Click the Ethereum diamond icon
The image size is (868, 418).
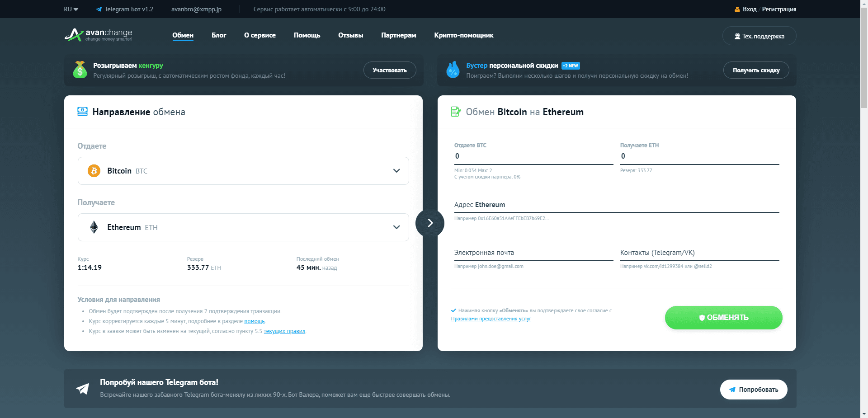94,227
